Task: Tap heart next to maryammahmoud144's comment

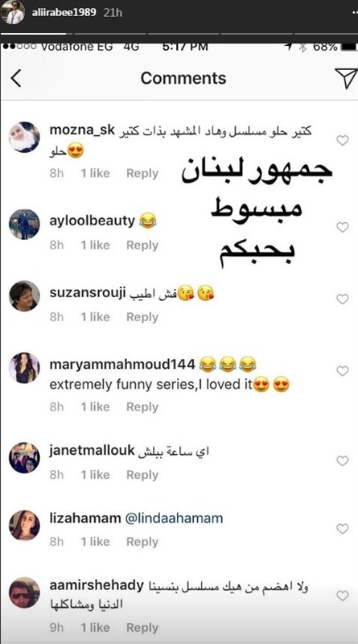Action: [x=343, y=371]
